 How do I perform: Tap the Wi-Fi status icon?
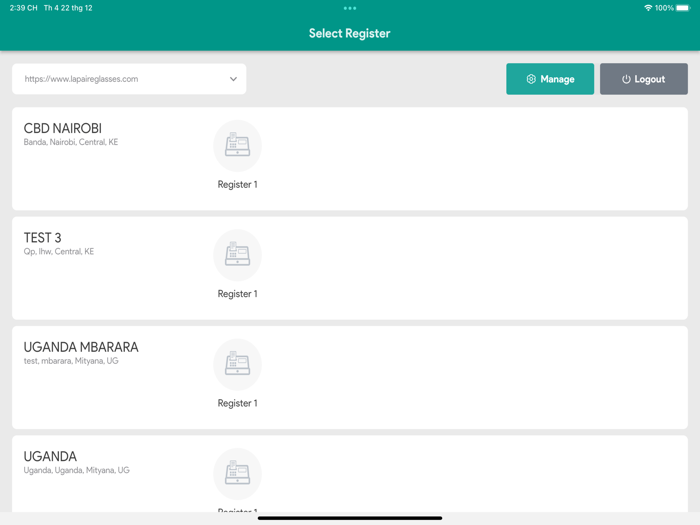click(648, 8)
